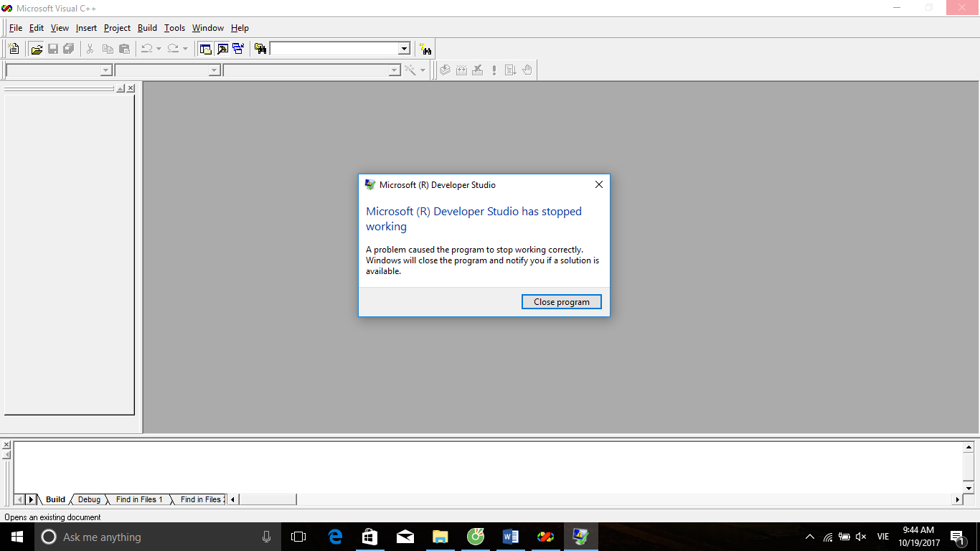This screenshot has height=551, width=980.
Task: Click the Cortana Ask me anything box
Action: 158,537
